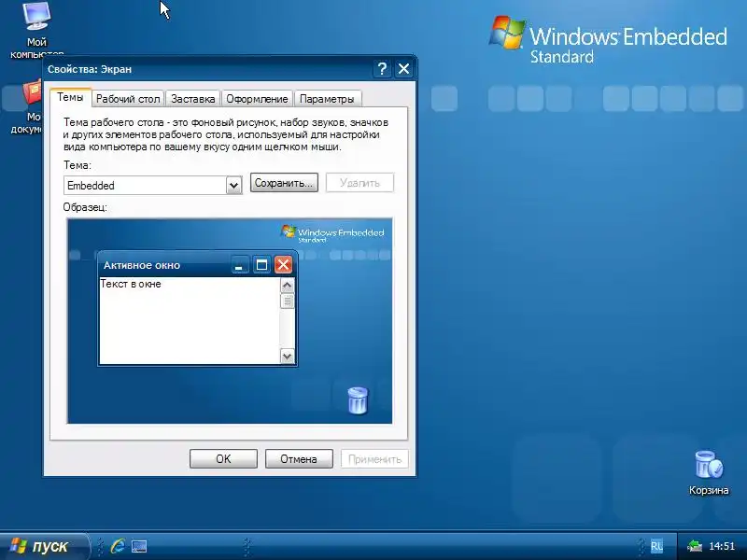
Task: Open the My Documents desktop icon
Action: click(26, 107)
